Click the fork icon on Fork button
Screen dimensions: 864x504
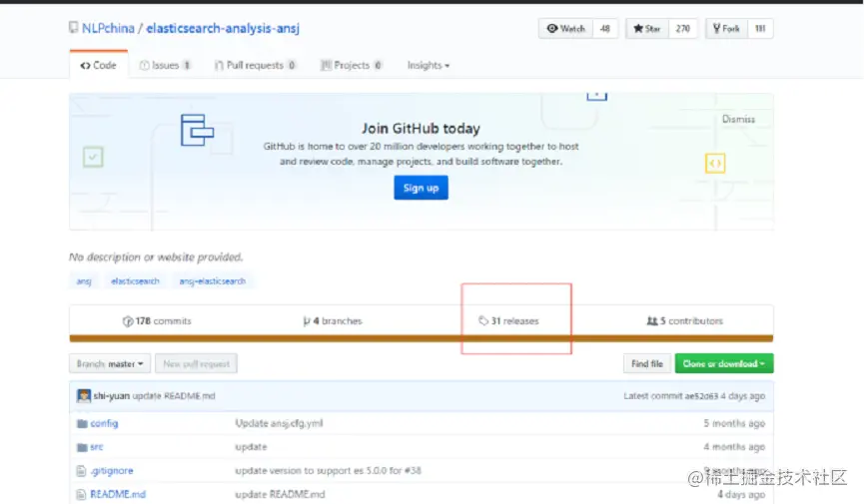click(716, 28)
